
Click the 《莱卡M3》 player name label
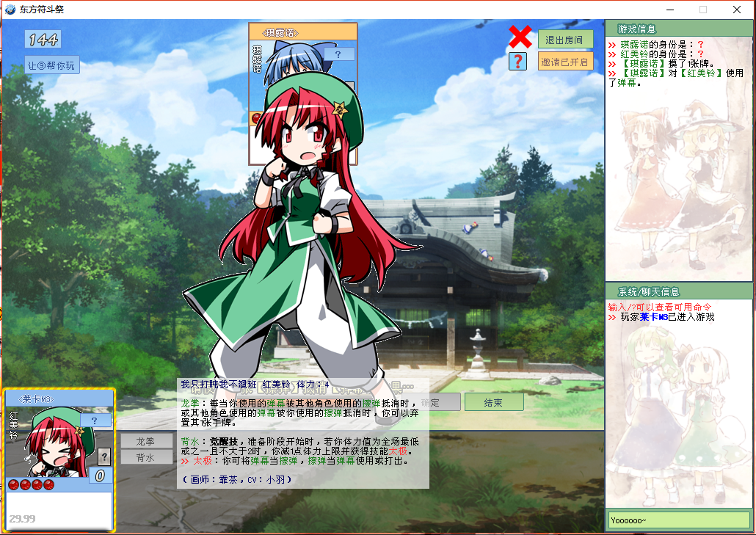coord(36,399)
